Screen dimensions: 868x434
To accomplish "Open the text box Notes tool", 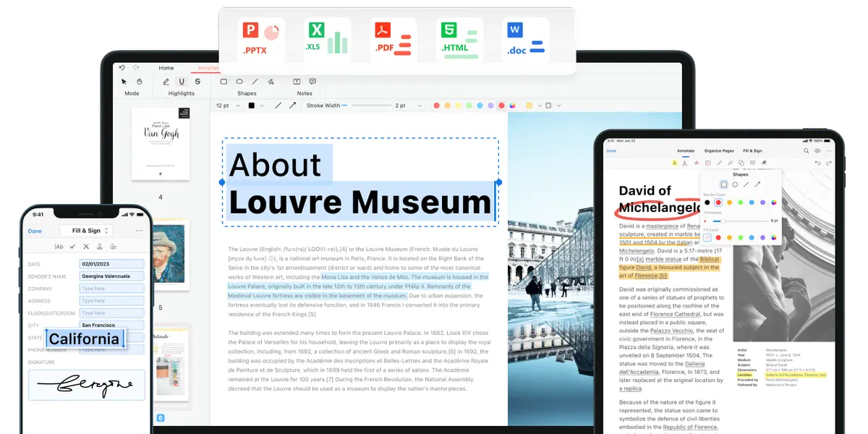I will [297, 81].
